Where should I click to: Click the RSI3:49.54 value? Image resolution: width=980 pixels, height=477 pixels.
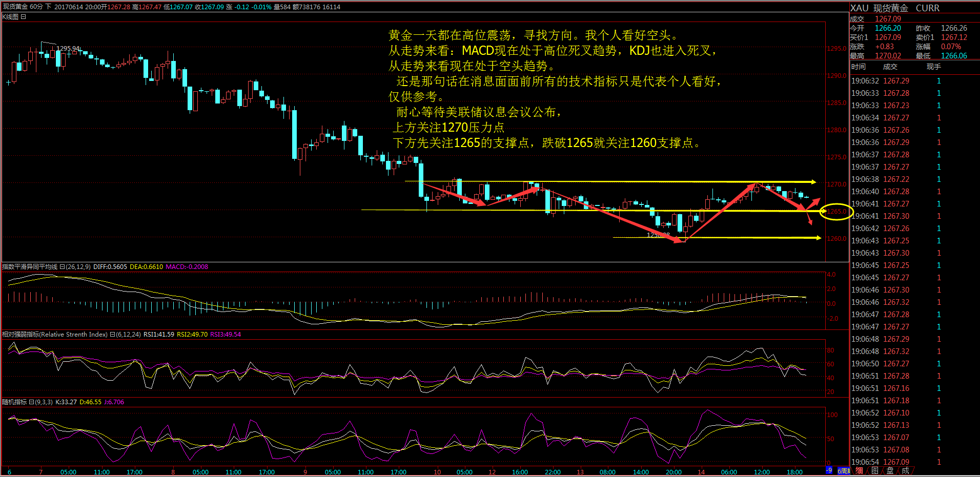(226, 335)
